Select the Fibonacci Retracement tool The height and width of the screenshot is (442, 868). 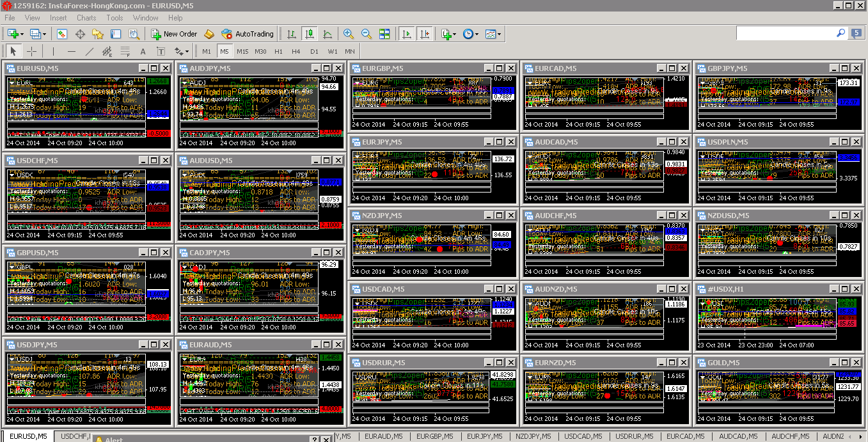pyautogui.click(x=125, y=51)
